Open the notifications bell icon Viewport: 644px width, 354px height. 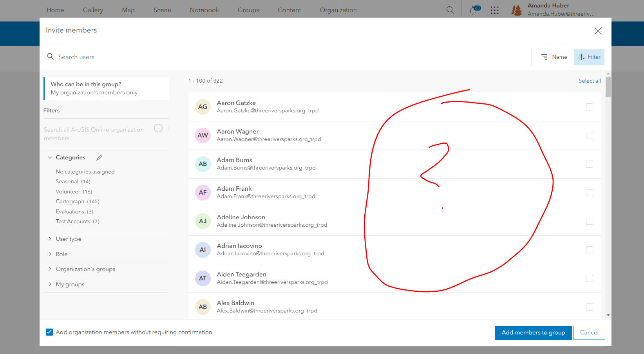point(473,11)
